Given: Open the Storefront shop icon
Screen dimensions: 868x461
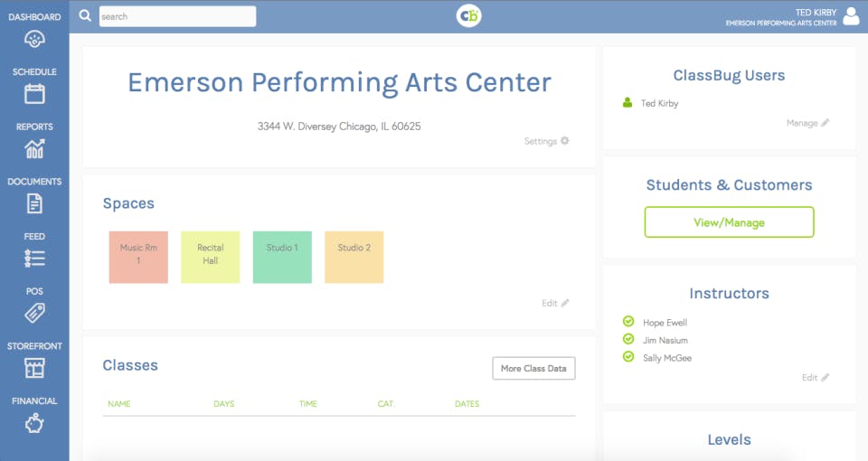Looking at the screenshot, I should coord(34,368).
